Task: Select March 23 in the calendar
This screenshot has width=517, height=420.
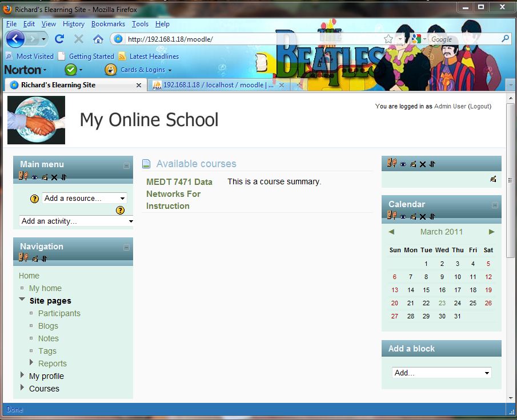Action: [x=442, y=303]
